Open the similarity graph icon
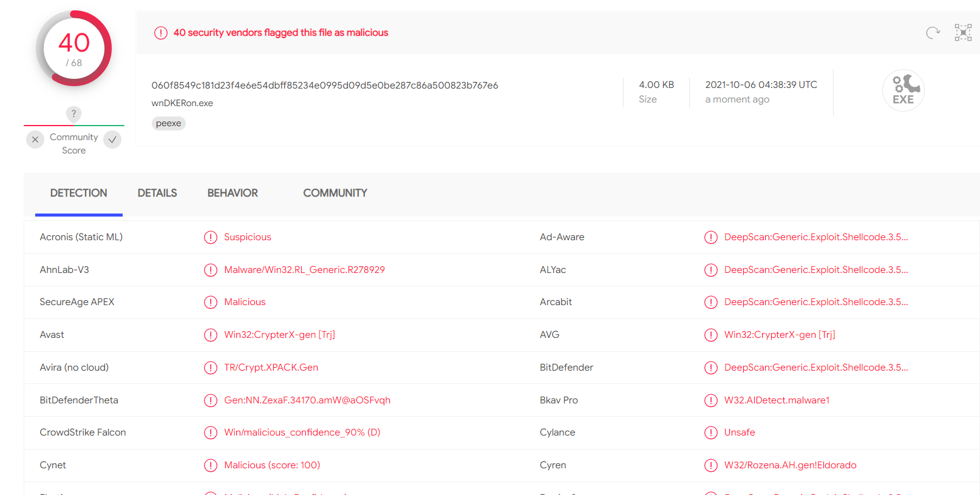The image size is (980, 495). tap(963, 33)
